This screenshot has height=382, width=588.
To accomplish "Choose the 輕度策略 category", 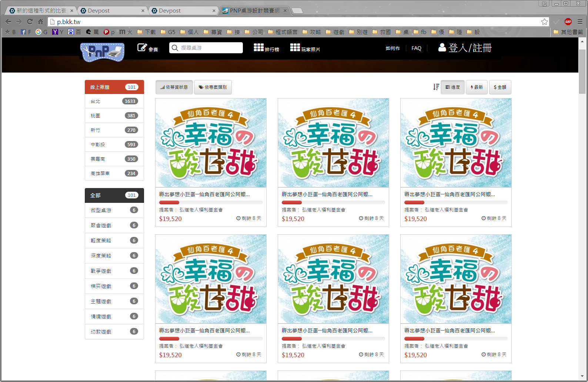I will click(x=114, y=240).
